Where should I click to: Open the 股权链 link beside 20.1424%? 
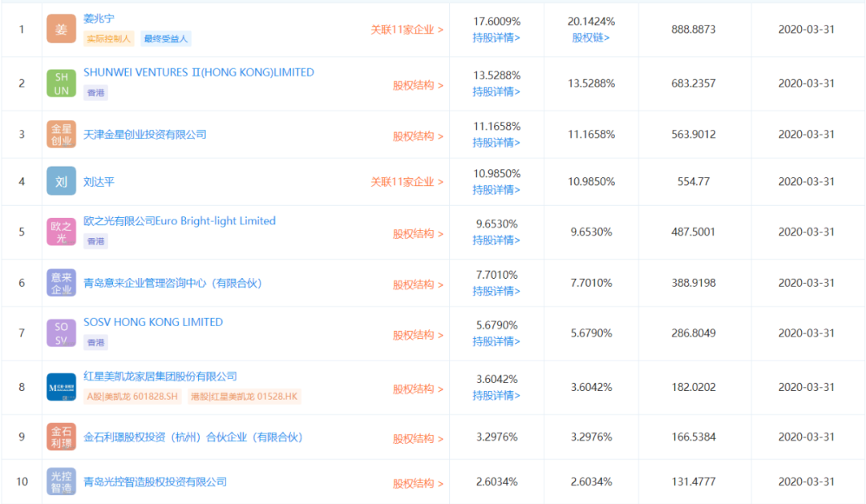click(591, 38)
